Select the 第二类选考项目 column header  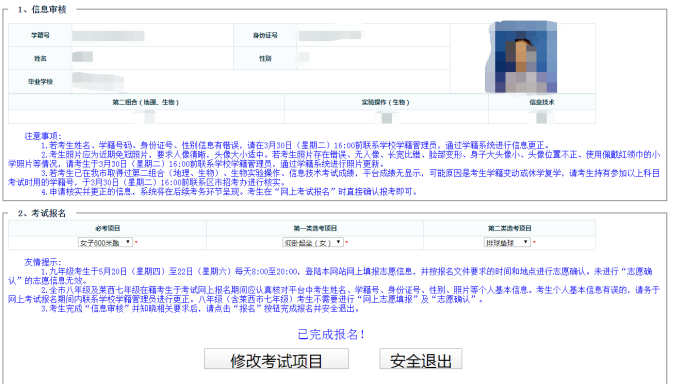click(x=509, y=228)
